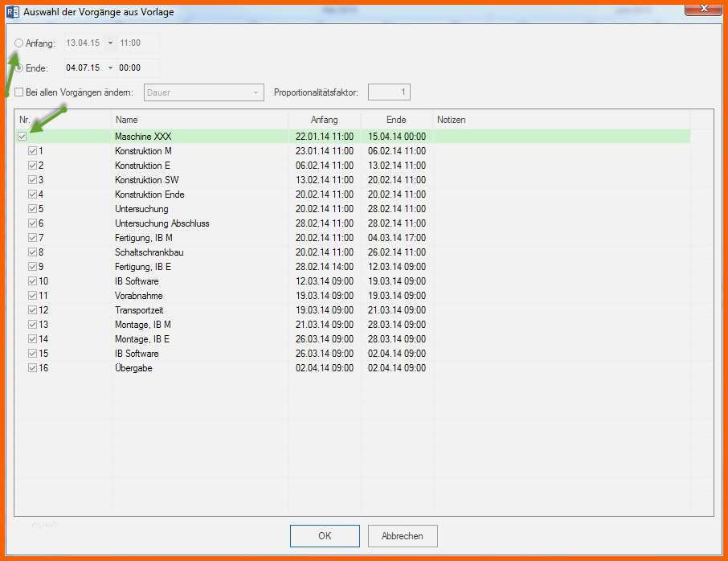
Task: Toggle checkbox for row 16 Übergabe
Action: click(x=32, y=368)
